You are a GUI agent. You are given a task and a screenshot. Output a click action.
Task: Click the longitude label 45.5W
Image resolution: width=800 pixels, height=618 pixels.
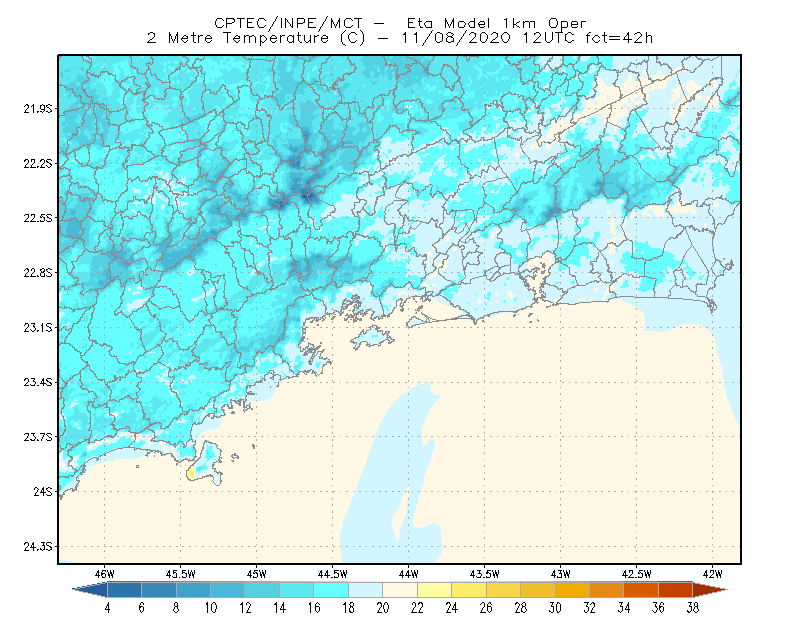pyautogui.click(x=181, y=574)
